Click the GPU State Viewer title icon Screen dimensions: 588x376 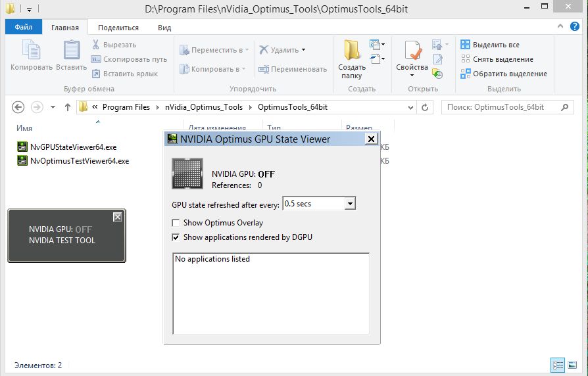(x=172, y=139)
